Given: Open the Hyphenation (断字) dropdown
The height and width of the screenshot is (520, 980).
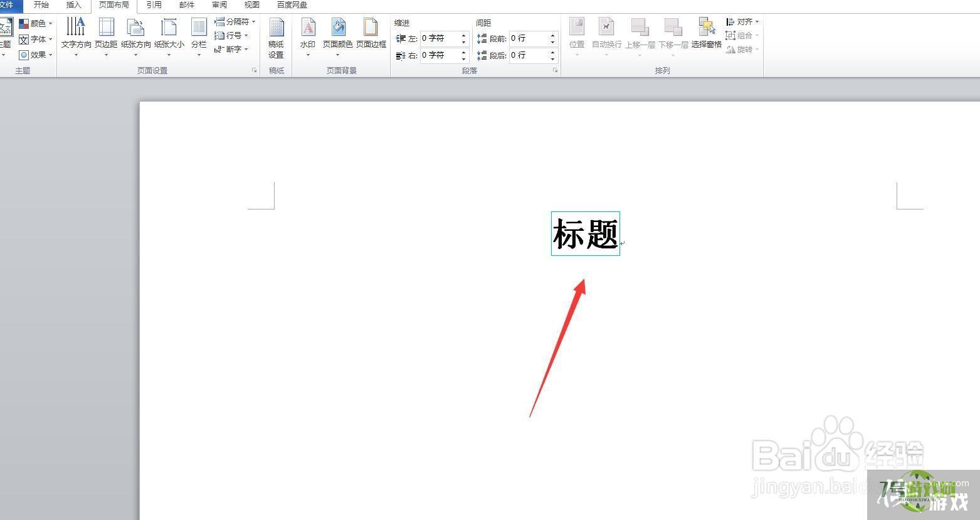Looking at the screenshot, I should [x=231, y=49].
